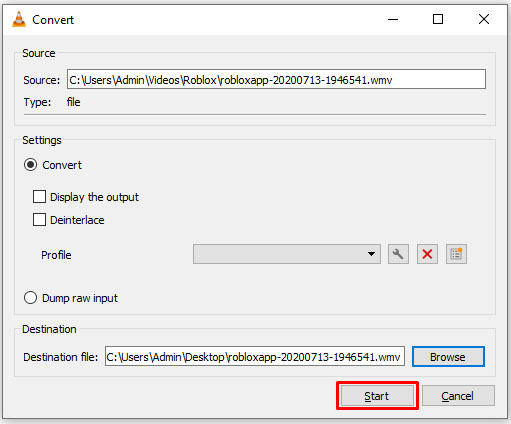Select the Convert radio button

(30, 165)
